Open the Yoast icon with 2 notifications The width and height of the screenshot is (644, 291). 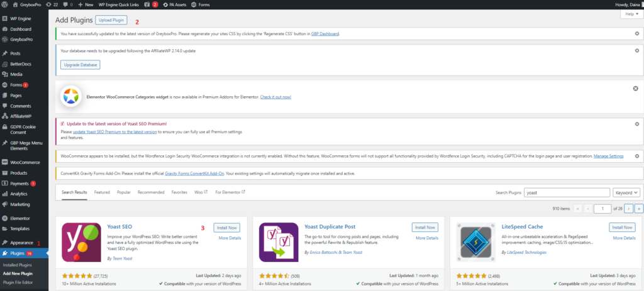[x=151, y=4]
